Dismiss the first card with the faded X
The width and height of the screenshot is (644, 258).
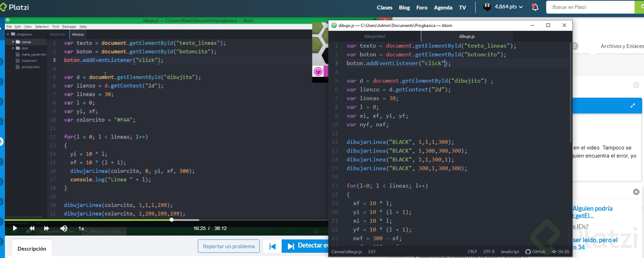point(636,85)
